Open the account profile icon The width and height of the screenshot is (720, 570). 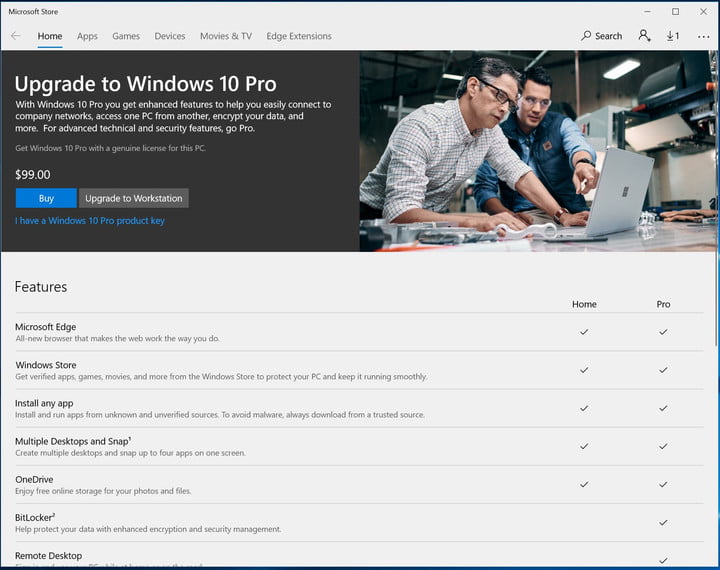click(644, 36)
